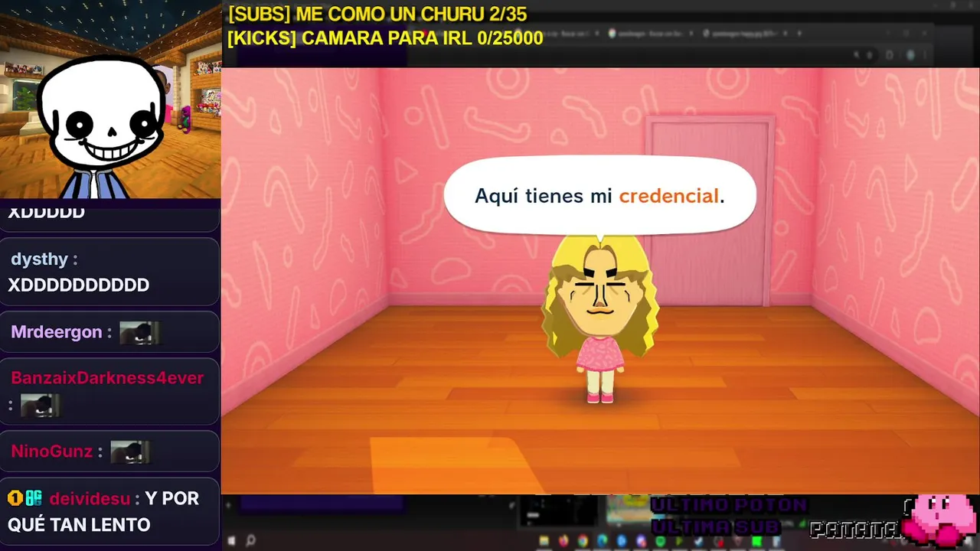The width and height of the screenshot is (980, 551).
Task: Click username NinoGunz in chat
Action: coord(51,452)
